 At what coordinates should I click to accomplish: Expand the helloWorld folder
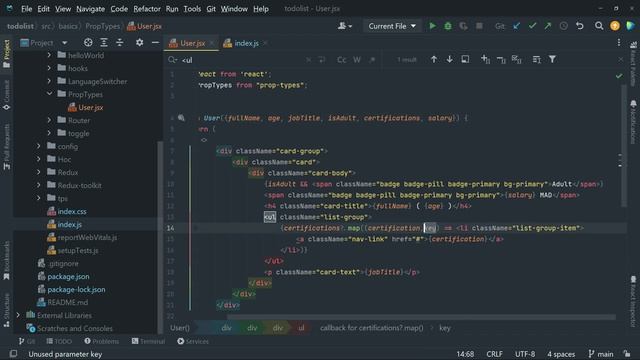49,55
